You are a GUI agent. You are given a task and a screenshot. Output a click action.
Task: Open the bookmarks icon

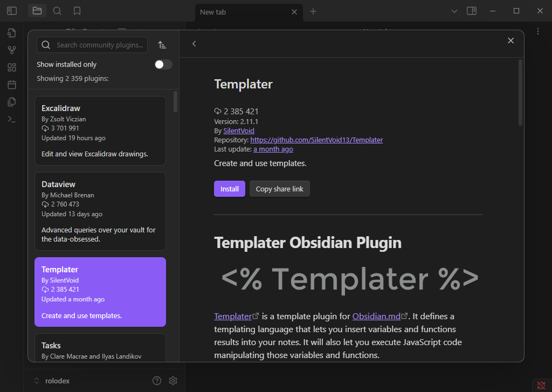tap(77, 11)
